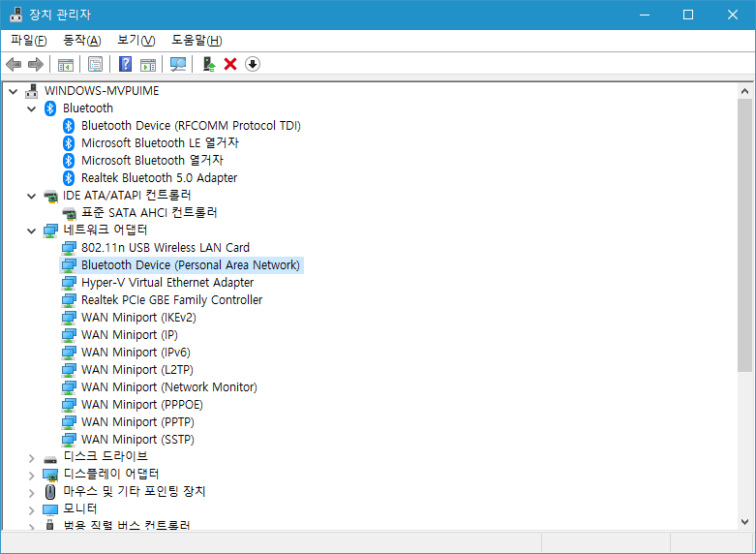The width and height of the screenshot is (756, 554).
Task: Click the 모니터 category icon
Action: click(50, 509)
